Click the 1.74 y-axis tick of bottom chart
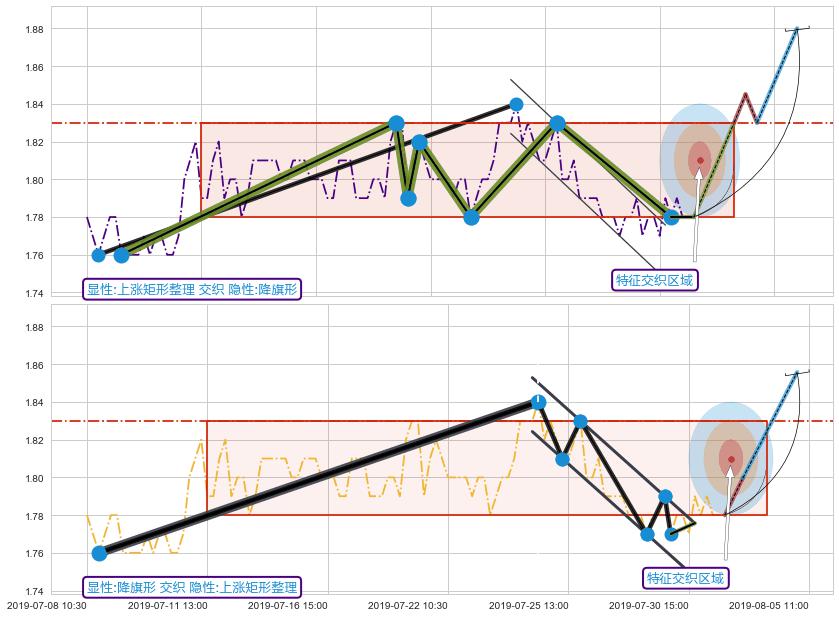 pyautogui.click(x=33, y=592)
